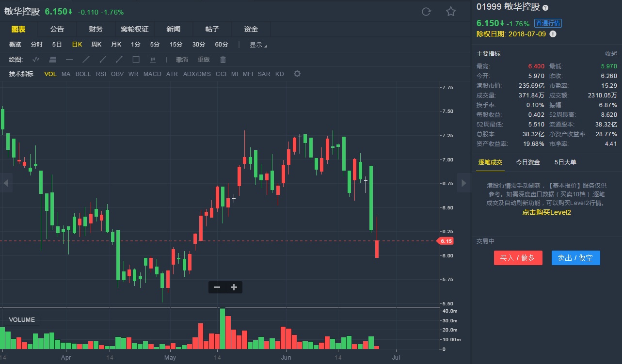Screen dimensions: 622x364
Task: Select the horizontal line drawing tool
Action: pos(69,60)
